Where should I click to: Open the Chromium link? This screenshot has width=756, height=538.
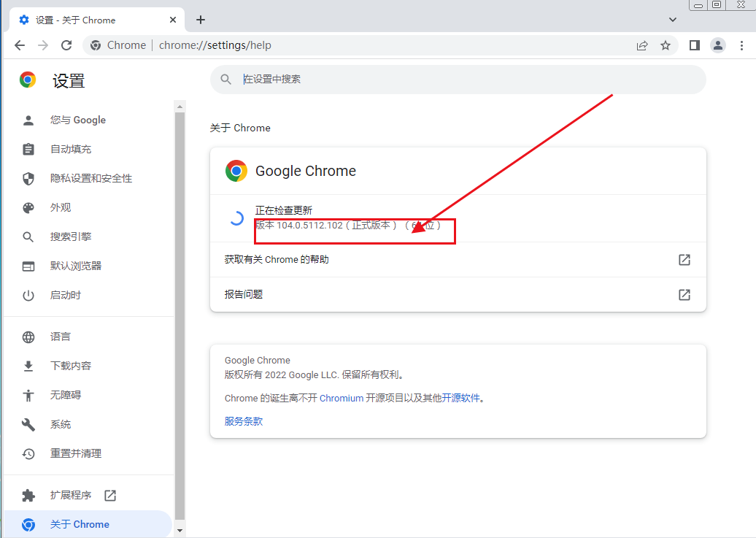342,398
